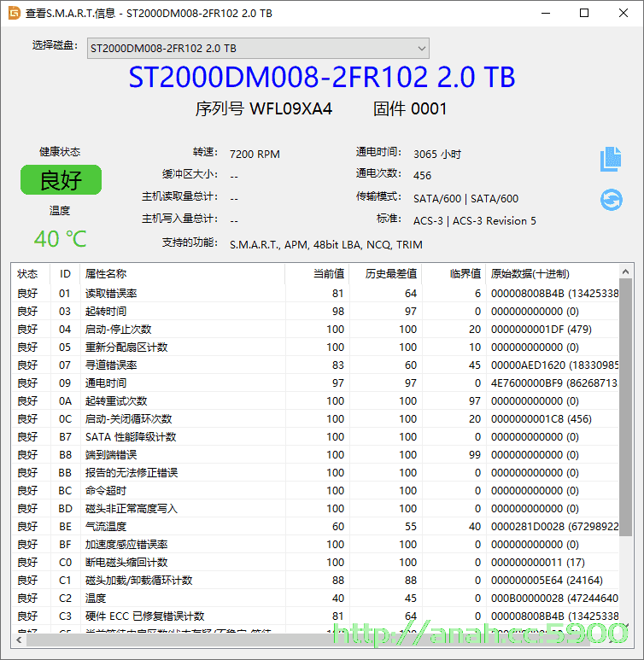The image size is (644, 660).
Task: Select the 磁头加载/卸载循环计数 row
Action: (x=315, y=581)
